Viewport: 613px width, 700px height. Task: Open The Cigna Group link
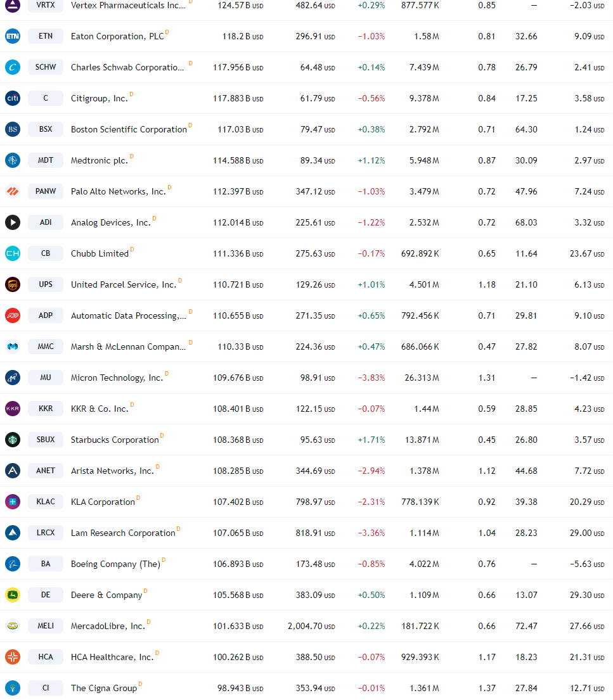pyautogui.click(x=104, y=689)
